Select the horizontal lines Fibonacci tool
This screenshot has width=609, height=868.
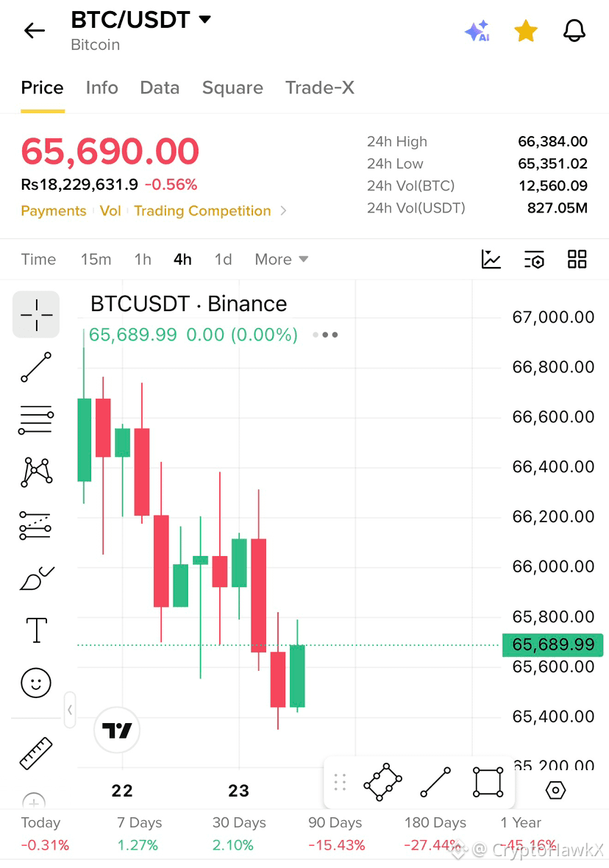pos(36,419)
